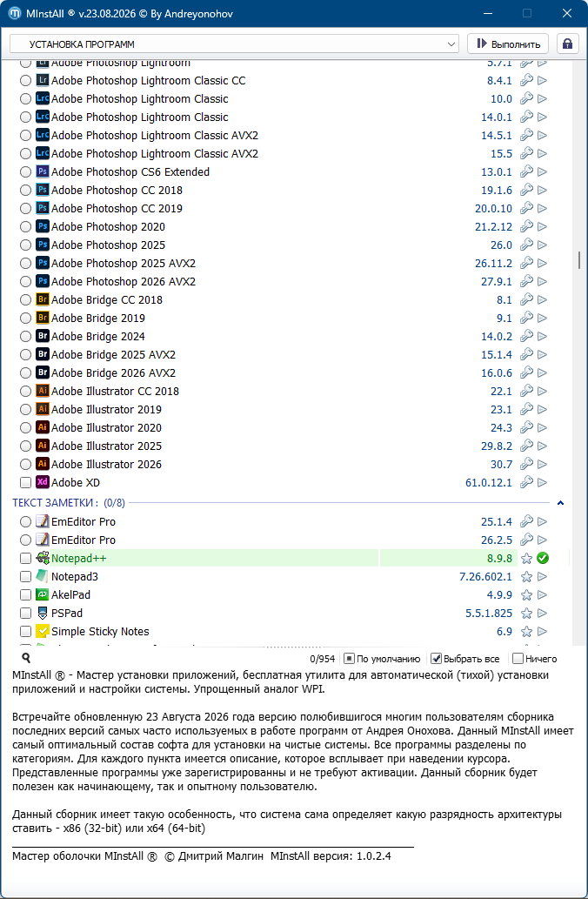The height and width of the screenshot is (899, 588).
Task: Click the 'Выполнить' button
Action: 508,44
